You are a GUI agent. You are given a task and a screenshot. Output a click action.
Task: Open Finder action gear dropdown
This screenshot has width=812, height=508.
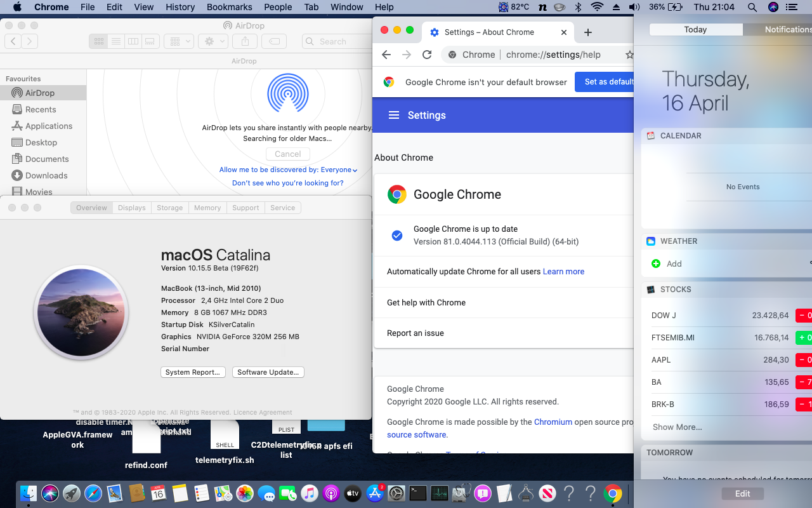pos(213,41)
